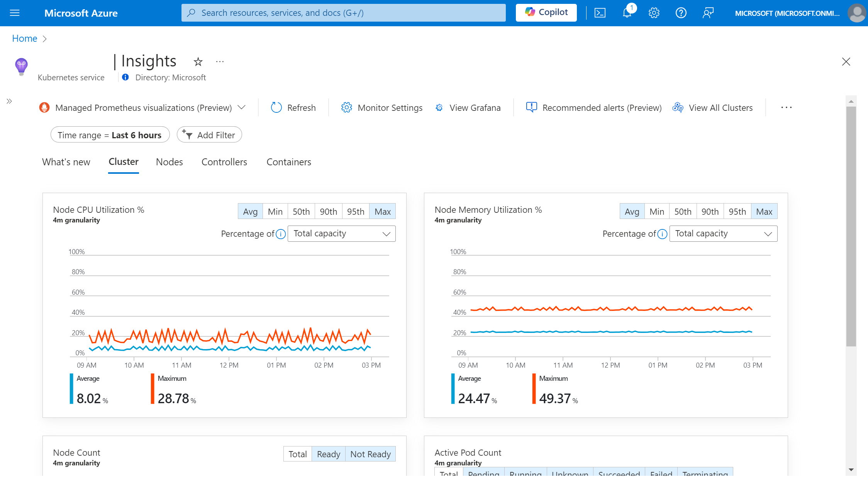868x487 pixels.
Task: Toggle Min percentile for Node CPU Utilization
Action: pyautogui.click(x=275, y=212)
